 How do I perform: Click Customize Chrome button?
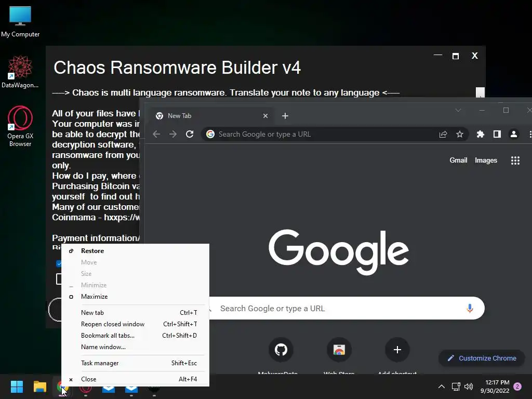click(482, 358)
